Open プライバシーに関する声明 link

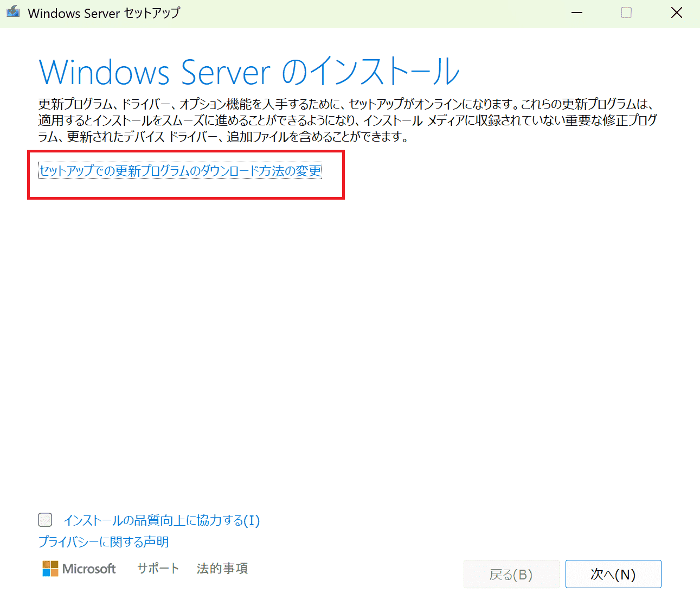[x=104, y=542]
